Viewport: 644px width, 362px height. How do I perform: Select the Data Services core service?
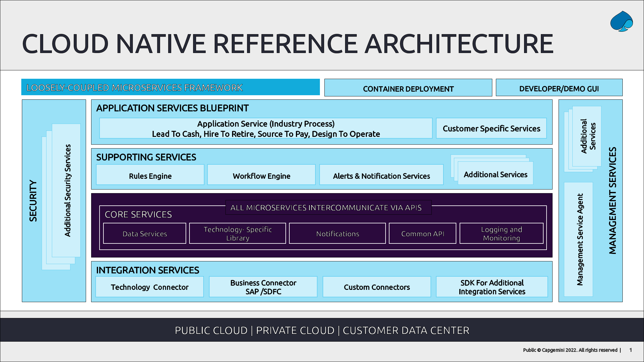tap(144, 233)
